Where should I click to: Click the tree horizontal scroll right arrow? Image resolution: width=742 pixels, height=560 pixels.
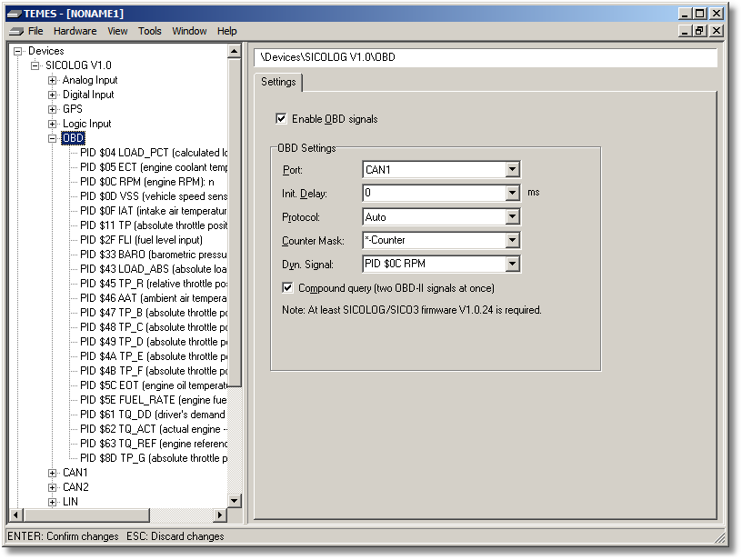click(x=219, y=515)
